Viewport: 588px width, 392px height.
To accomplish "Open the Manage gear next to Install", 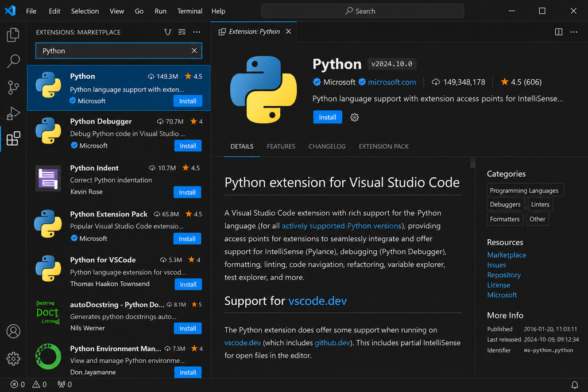I will click(x=354, y=117).
